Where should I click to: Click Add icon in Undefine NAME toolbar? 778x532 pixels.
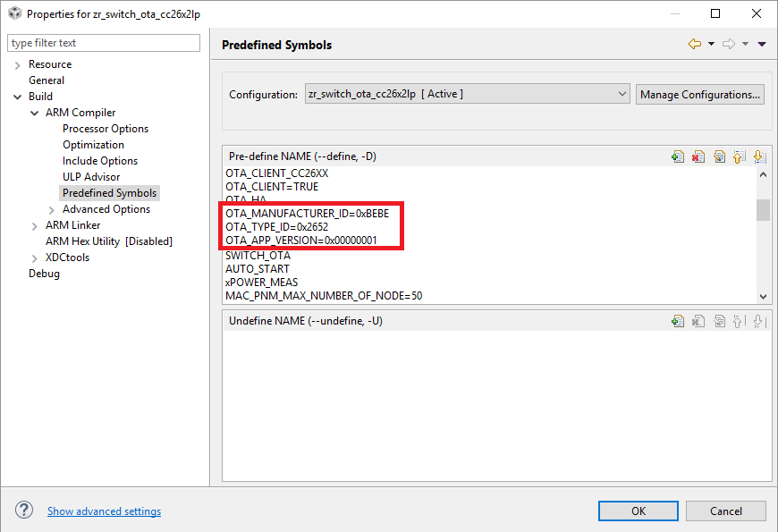tap(678, 321)
